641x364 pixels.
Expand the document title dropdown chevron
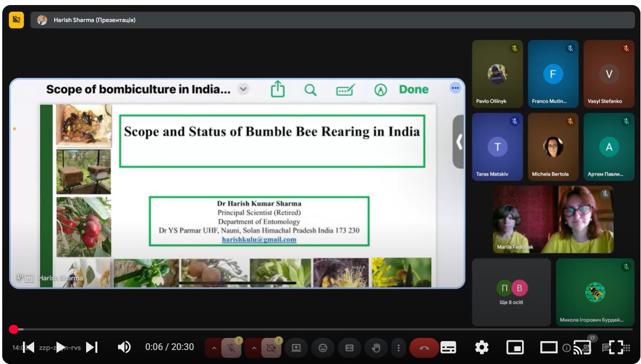pyautogui.click(x=243, y=89)
